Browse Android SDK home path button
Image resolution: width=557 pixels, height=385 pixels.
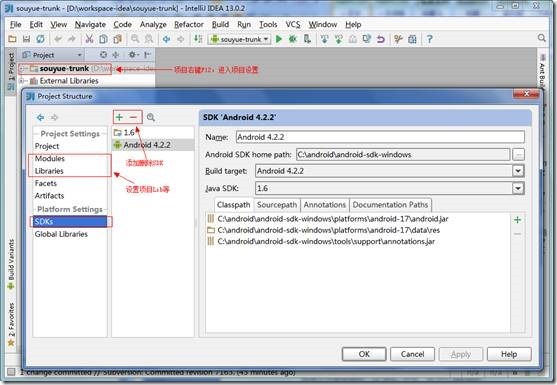(519, 154)
